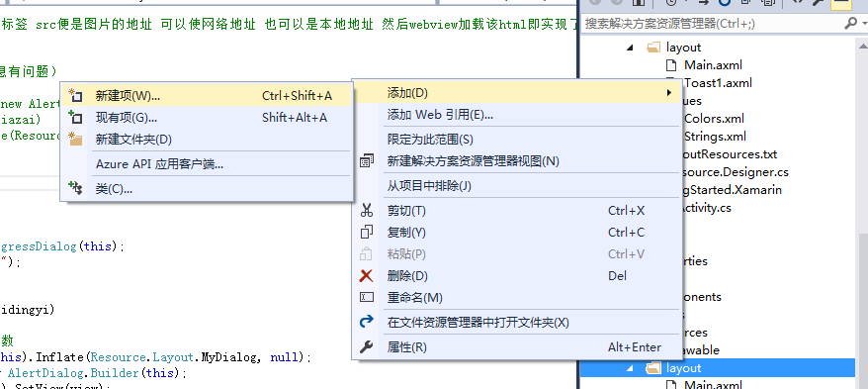
Task: Open the 添加(D) submenu entry
Action: 516,92
